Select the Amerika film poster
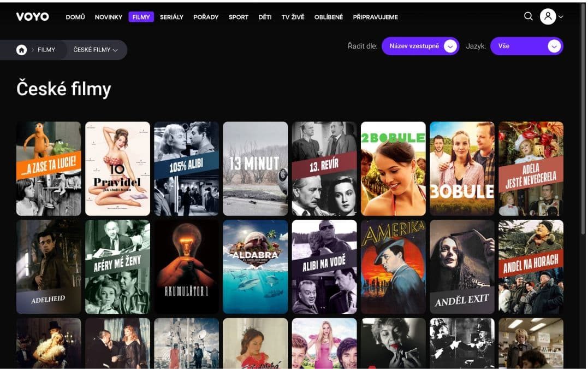 393,267
